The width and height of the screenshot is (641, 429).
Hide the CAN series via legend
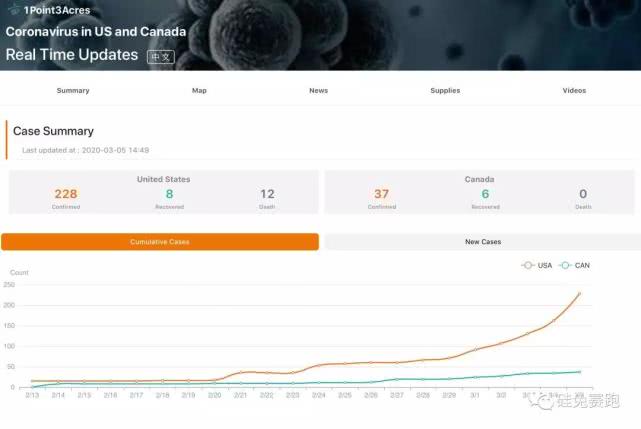(574, 265)
